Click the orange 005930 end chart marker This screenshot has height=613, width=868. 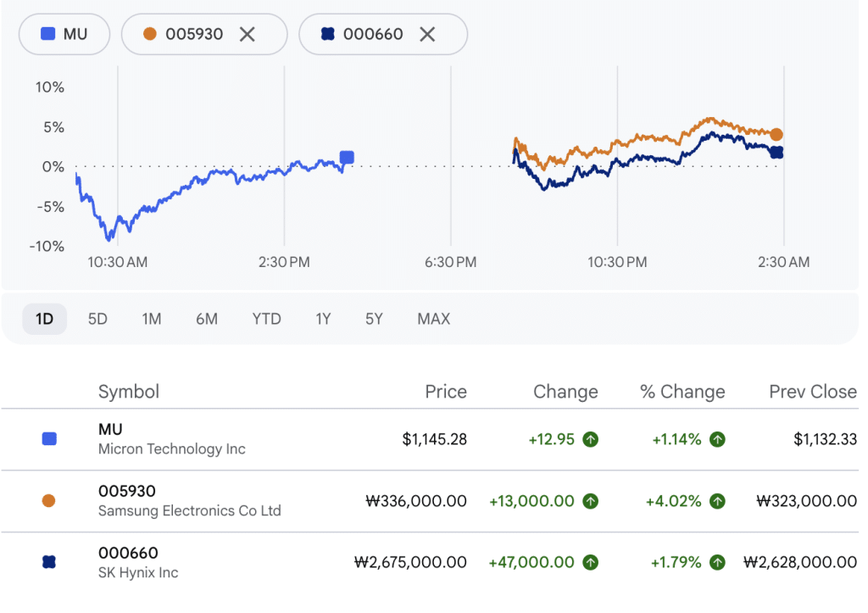(x=776, y=135)
